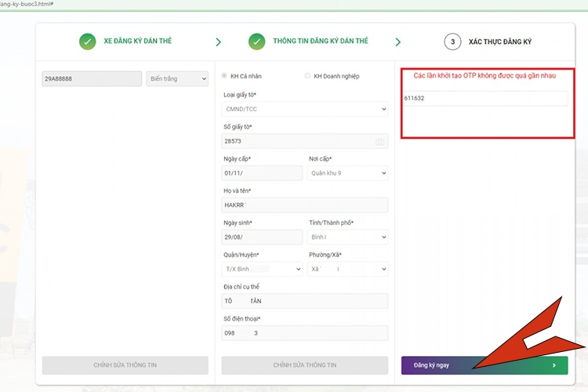Click CHỈNH SỬA THÔNG TIN under registration info panel
The width and height of the screenshot is (588, 392).
305,365
